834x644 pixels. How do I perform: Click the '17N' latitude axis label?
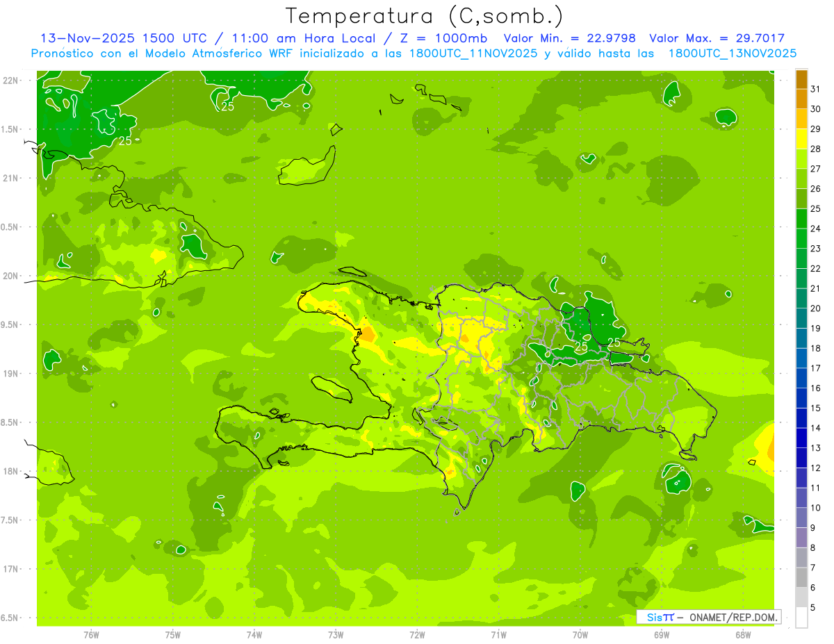point(11,569)
